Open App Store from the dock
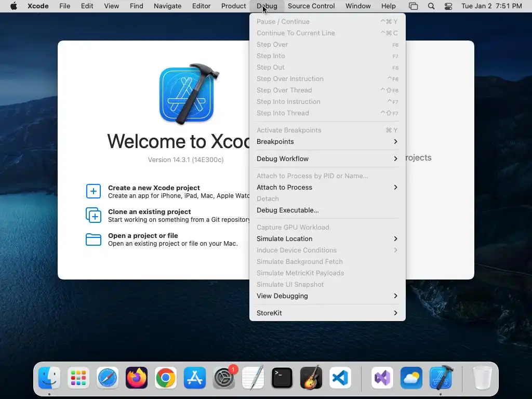 195,378
